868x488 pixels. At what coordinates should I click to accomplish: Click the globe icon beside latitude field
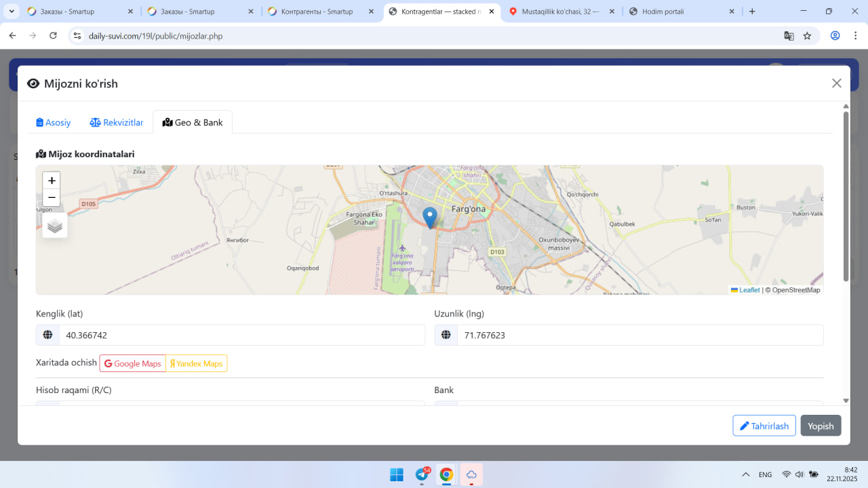click(x=47, y=335)
